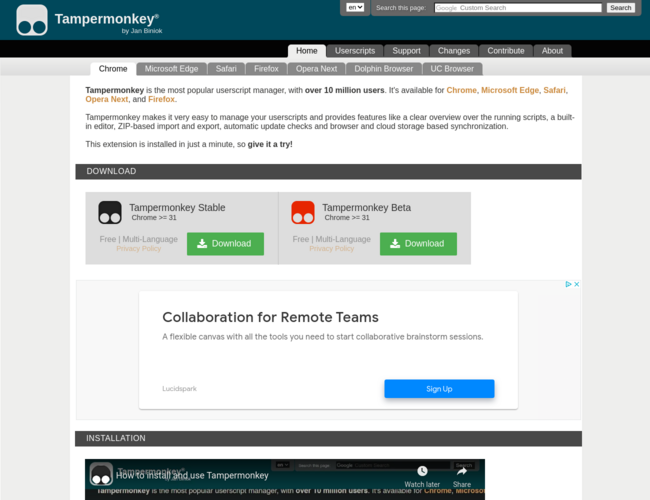Select the UC Browser tab

tap(452, 69)
